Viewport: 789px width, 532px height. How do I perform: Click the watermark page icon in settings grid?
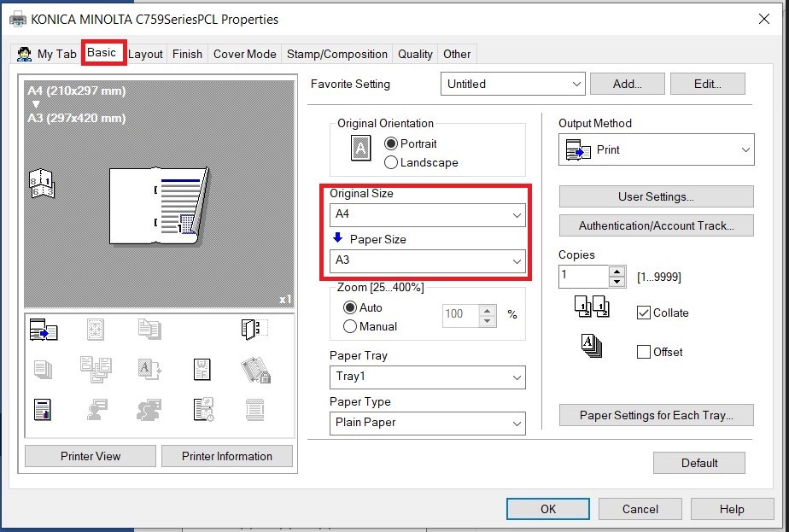click(203, 370)
